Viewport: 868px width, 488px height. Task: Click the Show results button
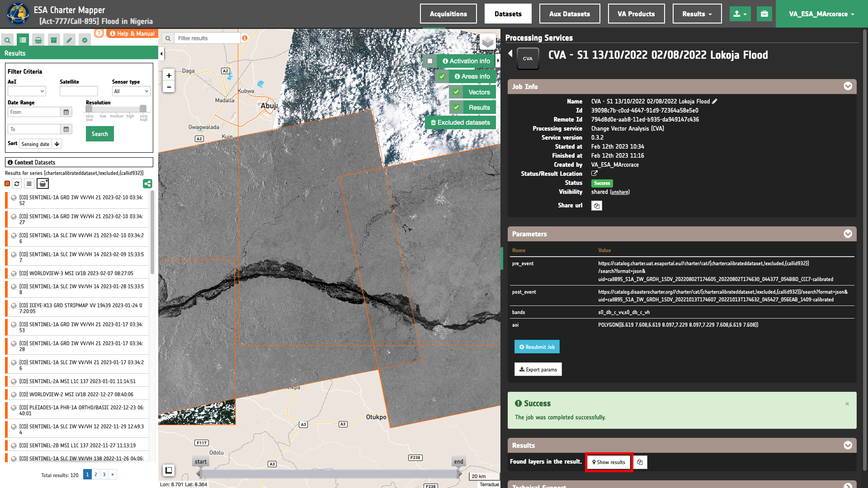coord(609,462)
